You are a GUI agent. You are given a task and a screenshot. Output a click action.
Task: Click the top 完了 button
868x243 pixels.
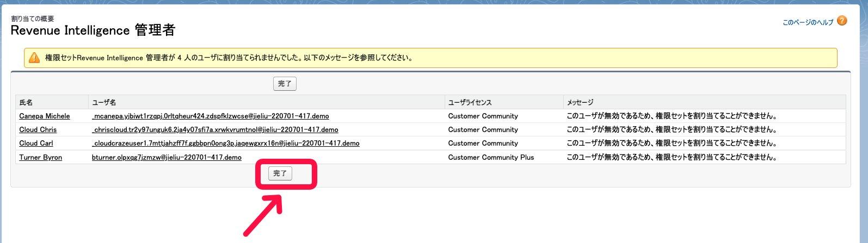coord(285,84)
